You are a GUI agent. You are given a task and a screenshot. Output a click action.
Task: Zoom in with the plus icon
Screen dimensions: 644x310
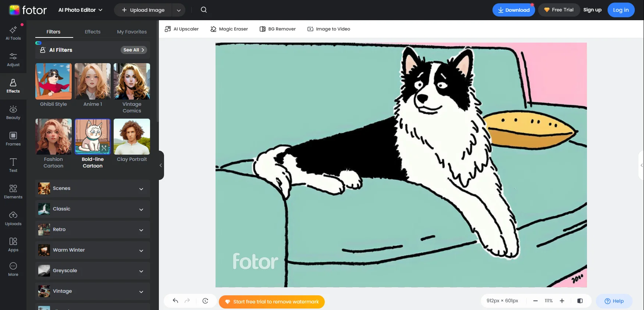[562, 301]
